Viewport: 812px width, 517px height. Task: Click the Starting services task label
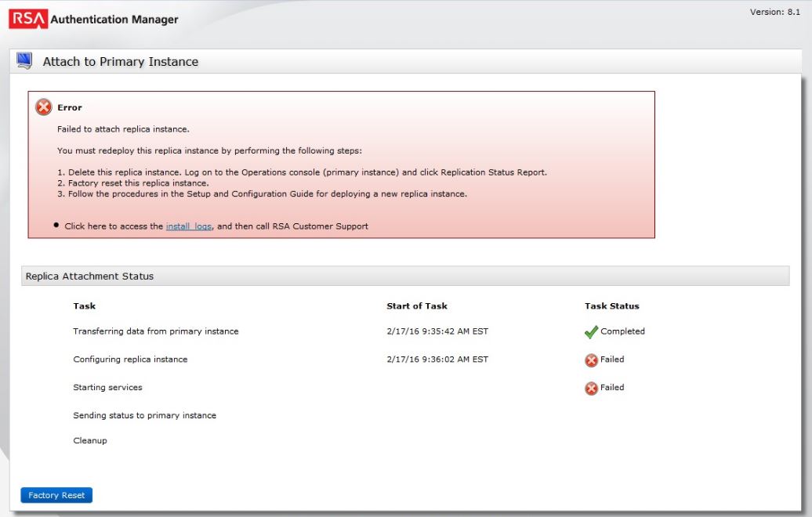click(107, 388)
